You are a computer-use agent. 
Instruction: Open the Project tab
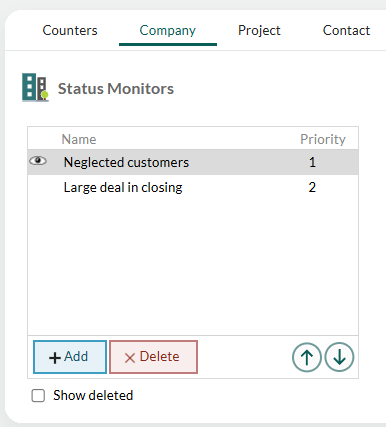click(259, 30)
